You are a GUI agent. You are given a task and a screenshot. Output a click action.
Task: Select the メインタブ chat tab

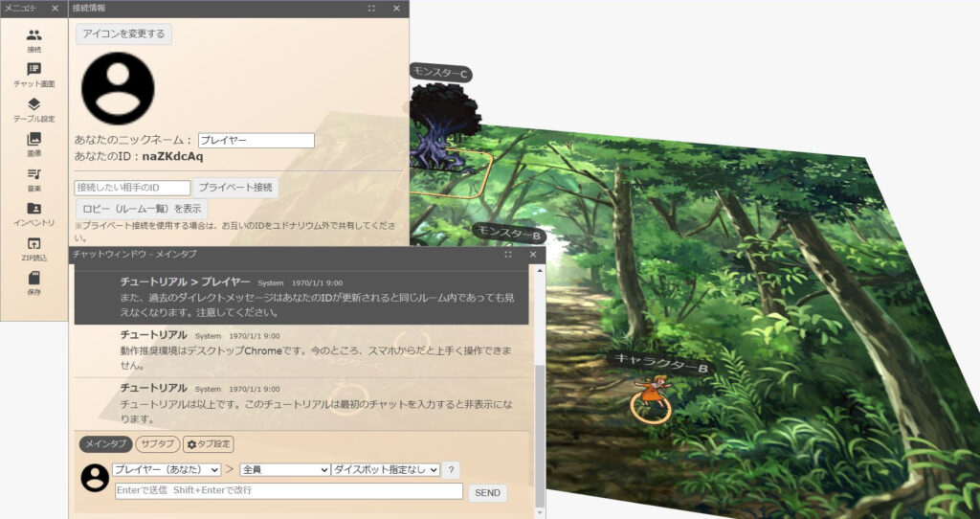click(x=105, y=444)
